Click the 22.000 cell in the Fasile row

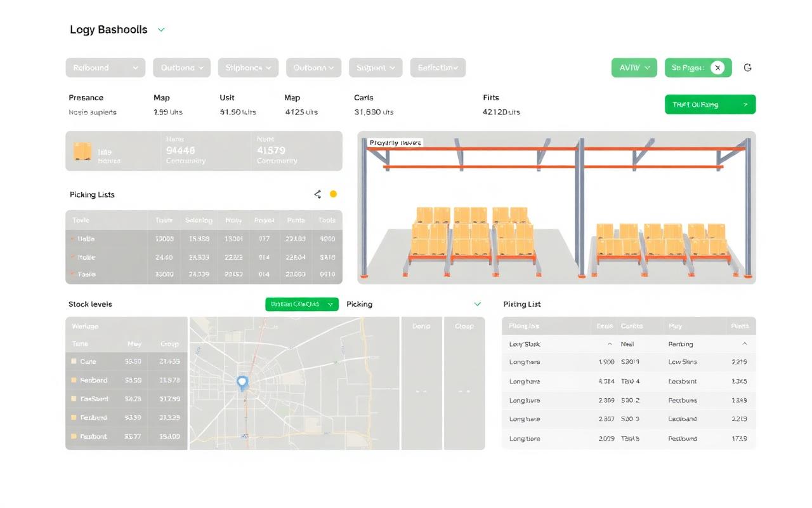(x=295, y=274)
